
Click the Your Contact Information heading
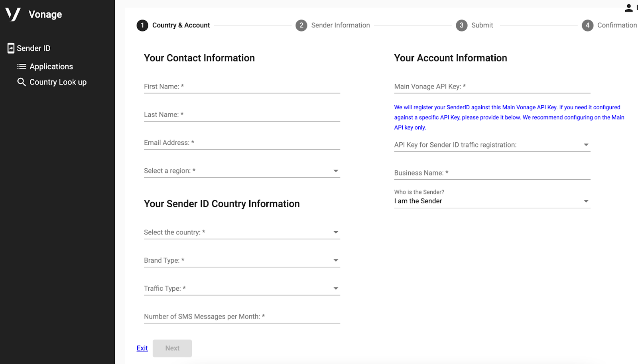[x=199, y=58]
